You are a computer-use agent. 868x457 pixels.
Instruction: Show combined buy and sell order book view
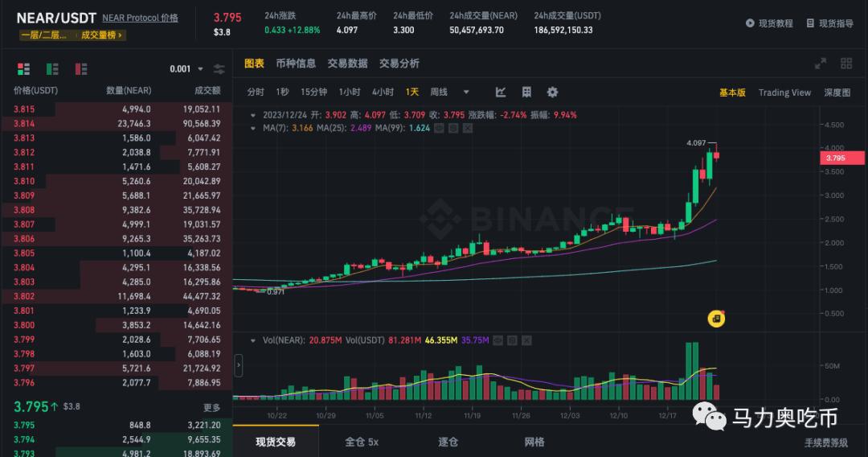click(20, 69)
